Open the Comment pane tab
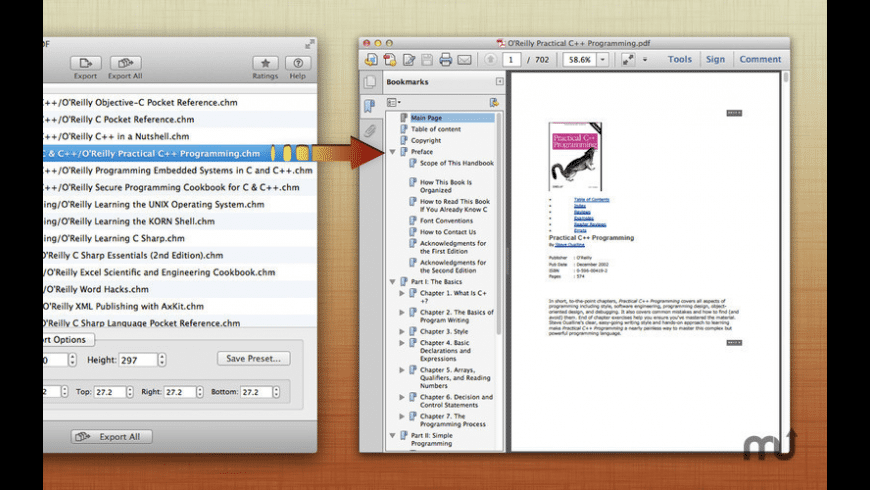This screenshot has height=490, width=870. (x=760, y=59)
